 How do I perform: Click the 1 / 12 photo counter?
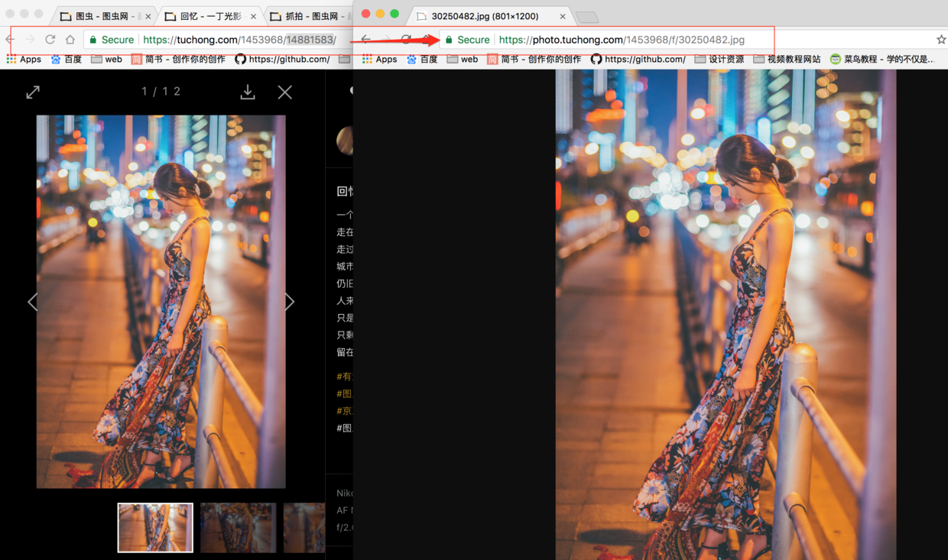click(161, 91)
